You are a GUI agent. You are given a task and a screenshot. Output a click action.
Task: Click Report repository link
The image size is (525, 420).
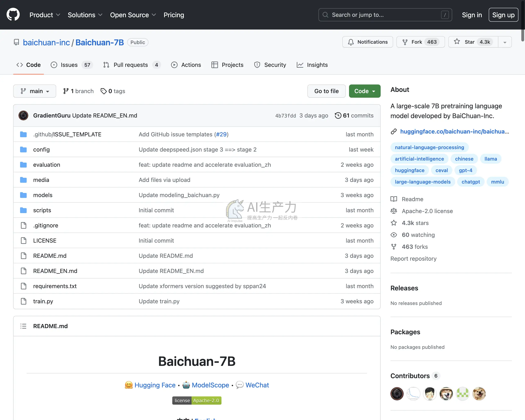point(413,259)
